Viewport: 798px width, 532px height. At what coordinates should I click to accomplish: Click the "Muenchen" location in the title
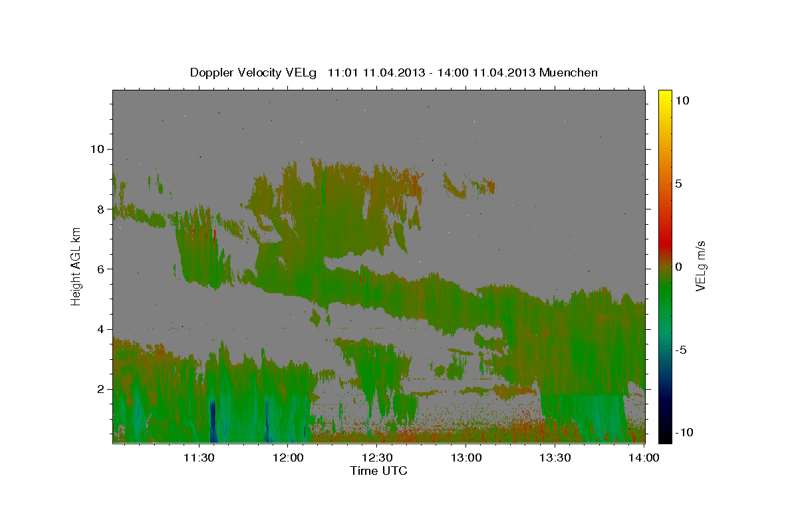click(x=569, y=72)
